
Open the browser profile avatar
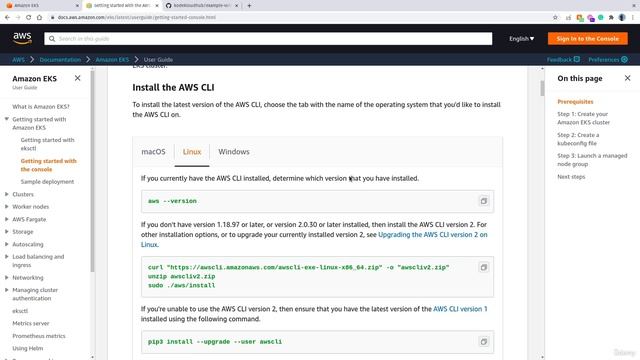622,17
